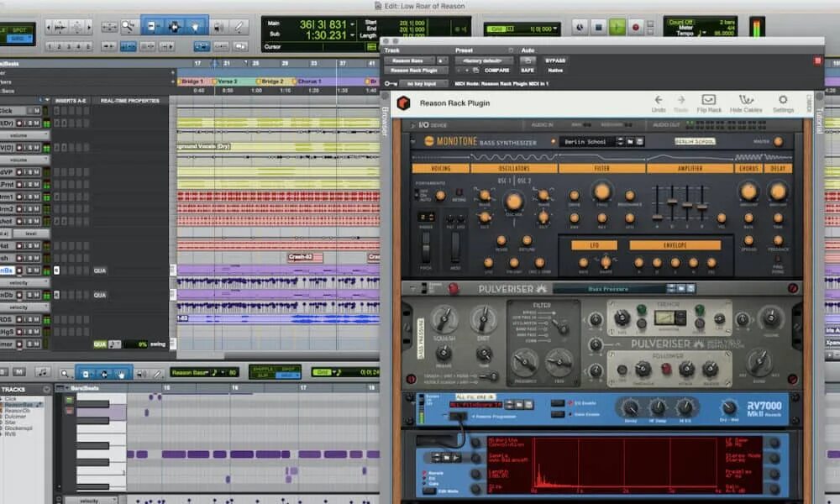The image size is (840, 504).
Task: Click the Monotone master volume knob
Action: point(778,141)
